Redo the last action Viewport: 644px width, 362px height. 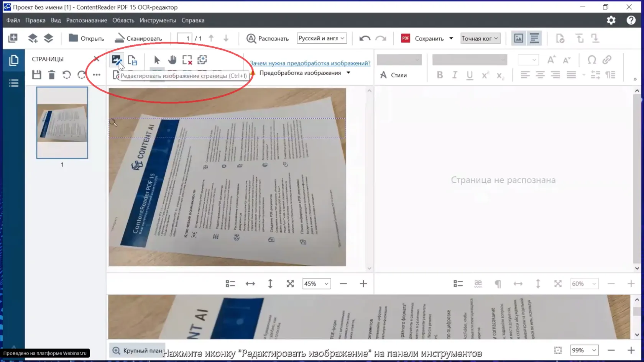tap(381, 38)
